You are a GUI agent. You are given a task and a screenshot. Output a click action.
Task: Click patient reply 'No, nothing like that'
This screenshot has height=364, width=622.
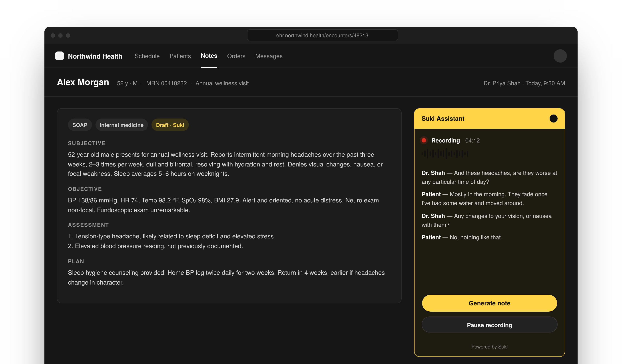click(462, 237)
